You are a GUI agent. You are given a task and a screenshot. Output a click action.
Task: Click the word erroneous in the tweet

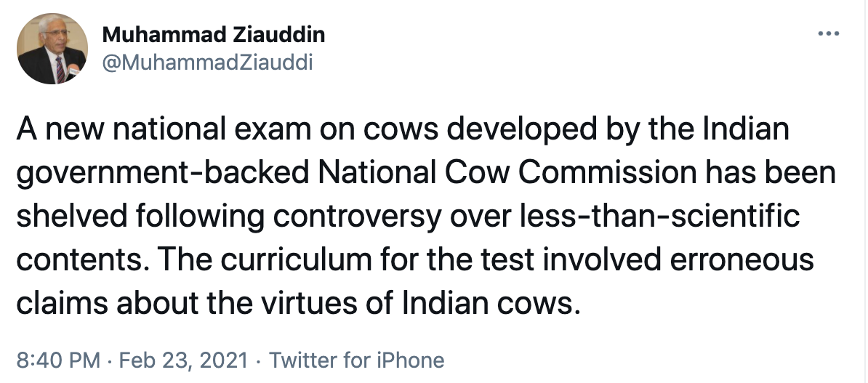pyautogui.click(x=742, y=260)
